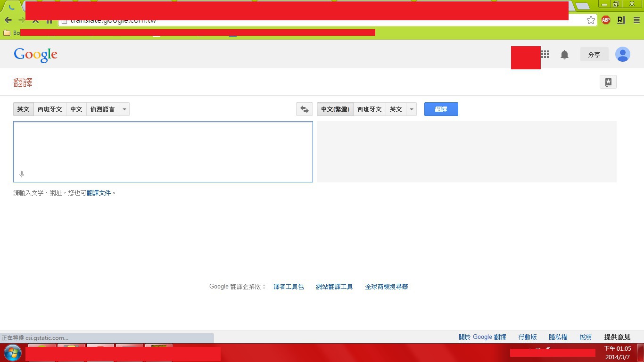644x362 pixels.
Task: Open the Google apps grid
Action: pyautogui.click(x=545, y=54)
